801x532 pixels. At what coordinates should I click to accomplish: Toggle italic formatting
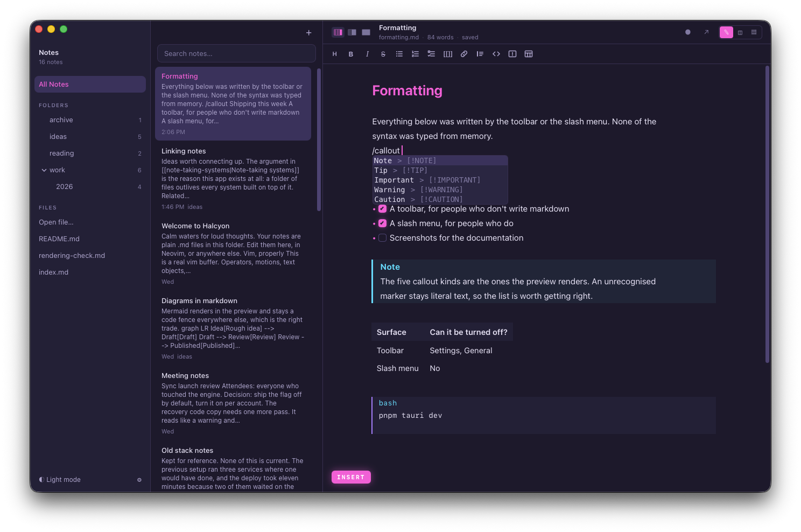[x=367, y=54]
